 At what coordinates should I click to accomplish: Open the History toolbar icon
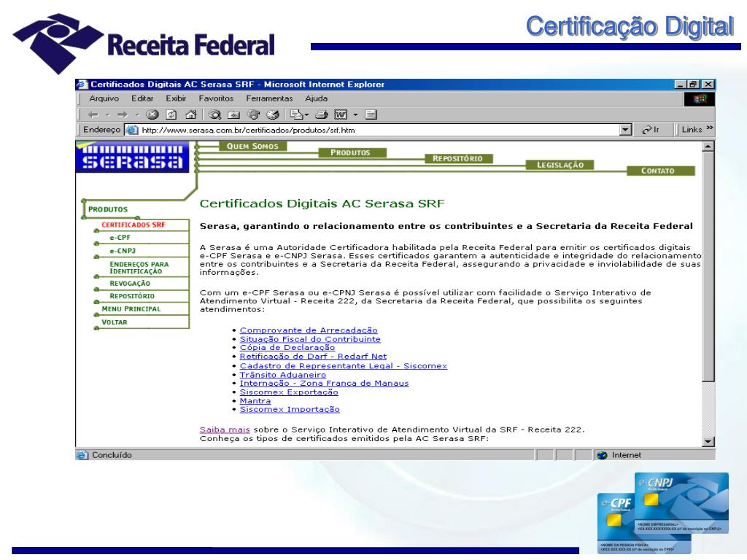pyautogui.click(x=273, y=114)
